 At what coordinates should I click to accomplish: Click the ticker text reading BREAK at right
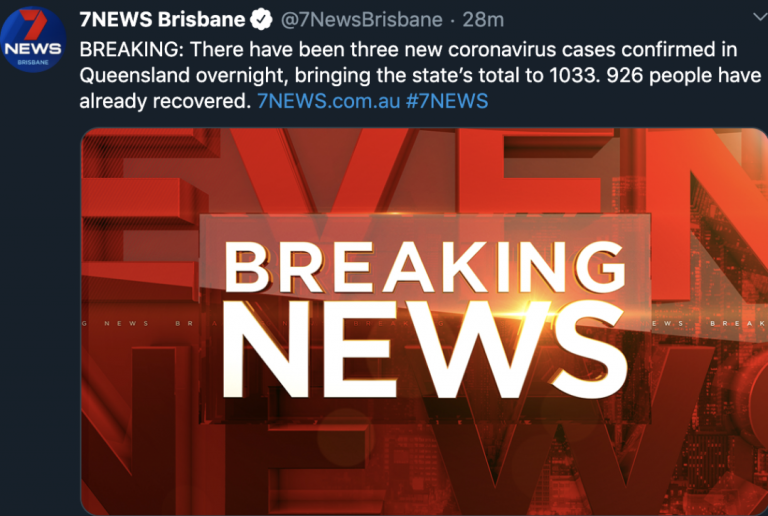click(x=738, y=323)
